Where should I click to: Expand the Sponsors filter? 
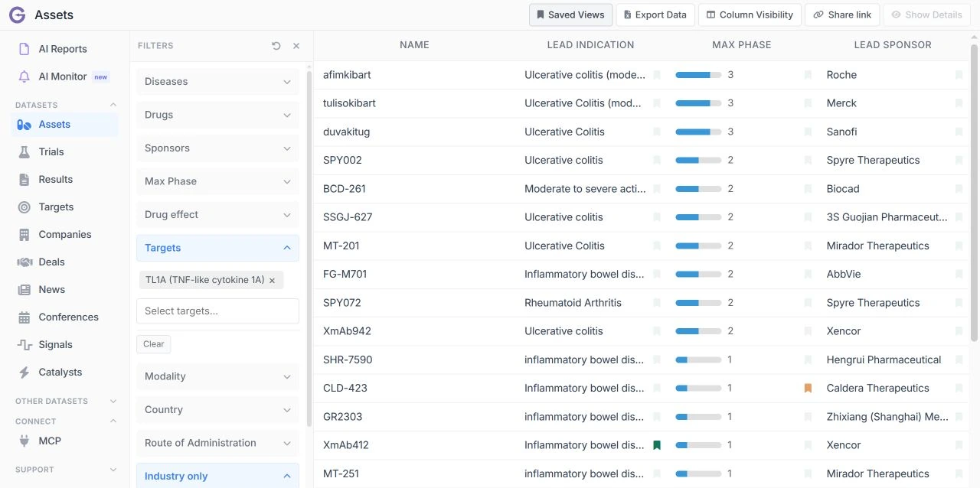(217, 148)
